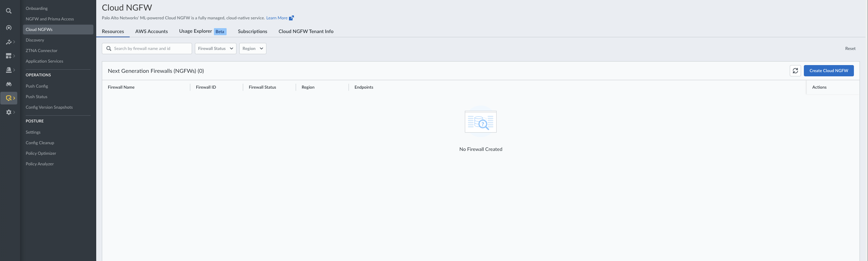Open Config Cleanup under Posture
Image resolution: width=868 pixels, height=261 pixels.
(x=58, y=143)
